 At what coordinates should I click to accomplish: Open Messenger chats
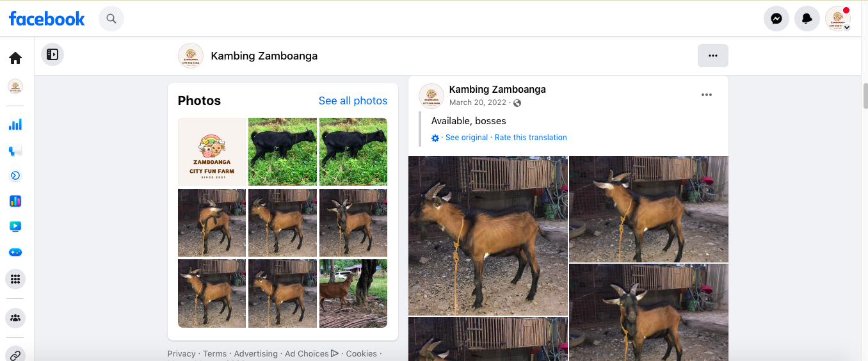coord(776,19)
